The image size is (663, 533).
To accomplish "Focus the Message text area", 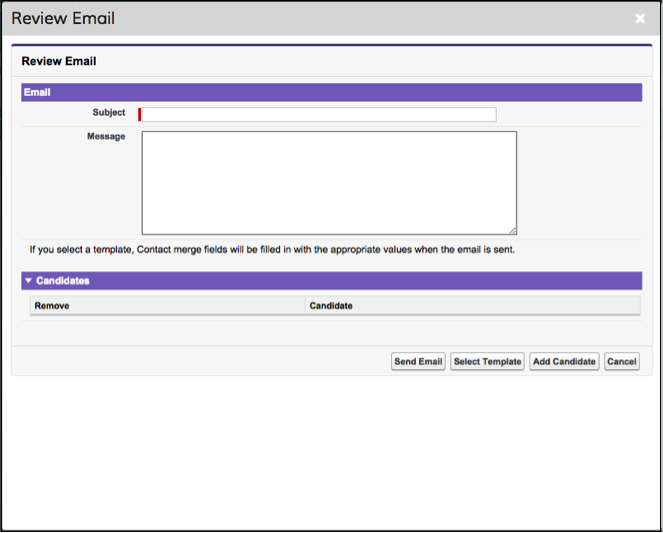I will [329, 183].
